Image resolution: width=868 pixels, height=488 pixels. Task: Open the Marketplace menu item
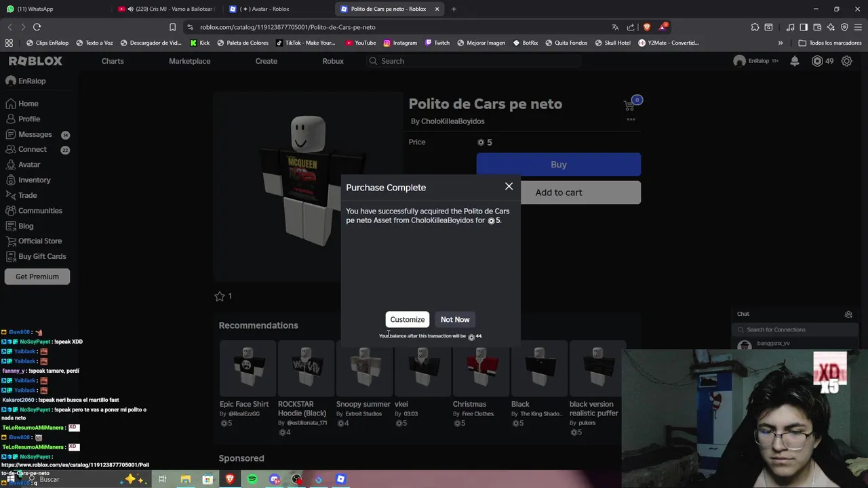[189, 61]
